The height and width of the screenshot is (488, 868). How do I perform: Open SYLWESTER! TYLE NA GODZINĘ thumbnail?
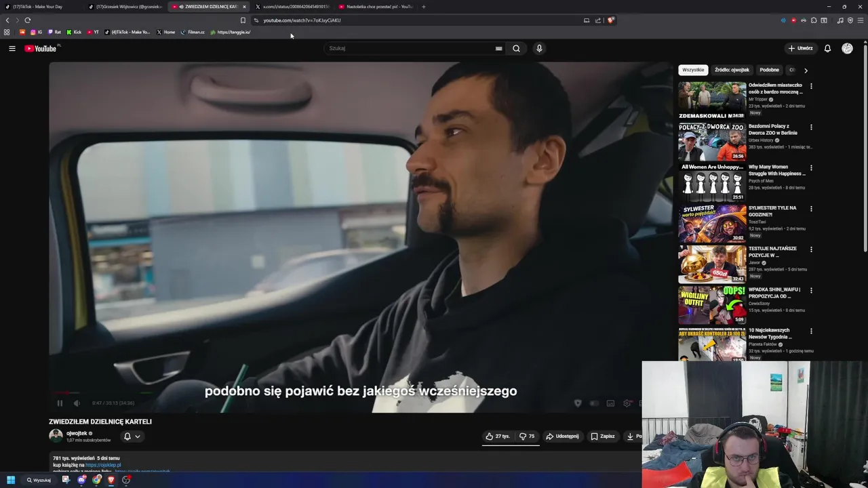[x=712, y=223]
